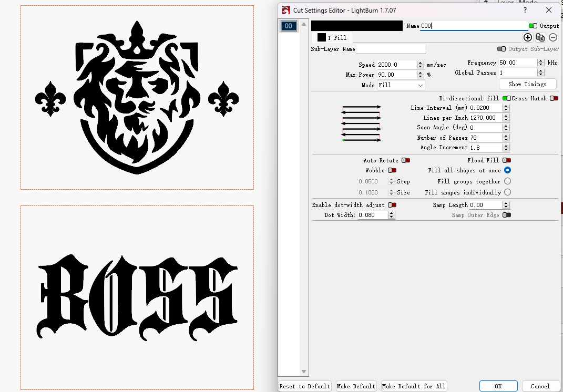Select layer 00 in the layer list
Image resolution: width=563 pixels, height=392 pixels.
point(288,26)
